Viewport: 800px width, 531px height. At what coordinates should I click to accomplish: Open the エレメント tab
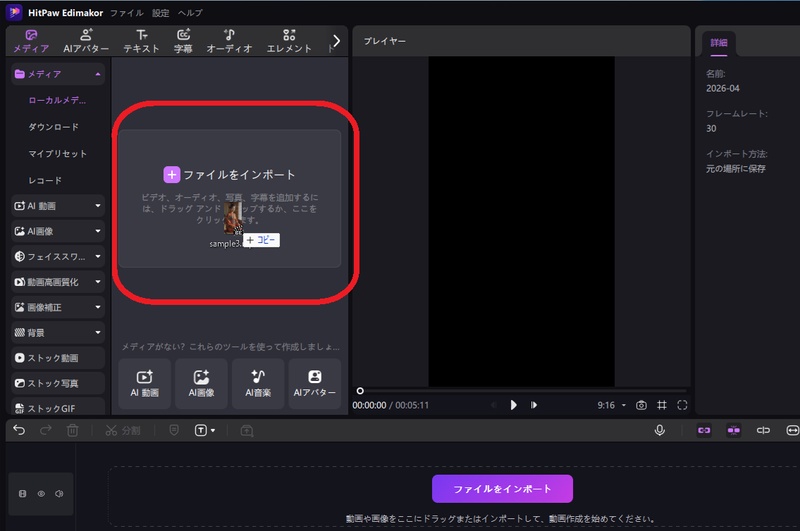(x=289, y=41)
